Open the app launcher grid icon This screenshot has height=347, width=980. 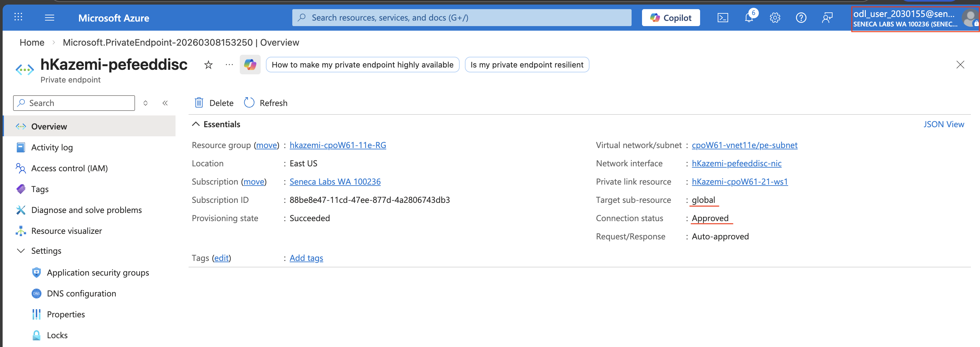(x=18, y=17)
